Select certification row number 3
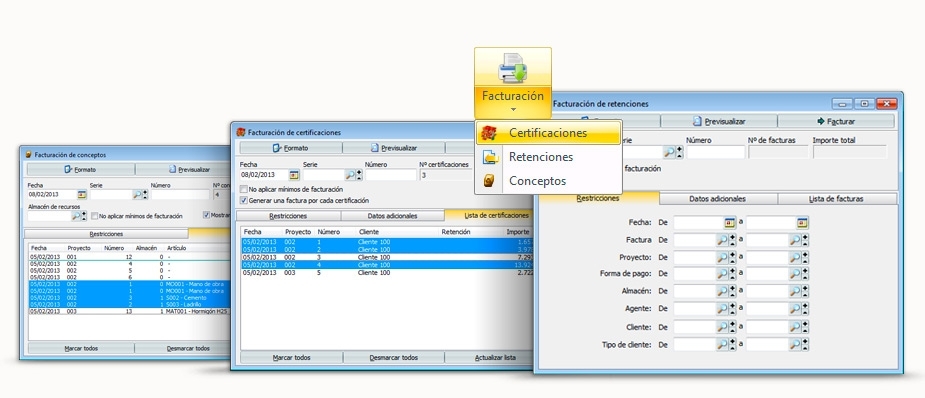 click(x=386, y=257)
